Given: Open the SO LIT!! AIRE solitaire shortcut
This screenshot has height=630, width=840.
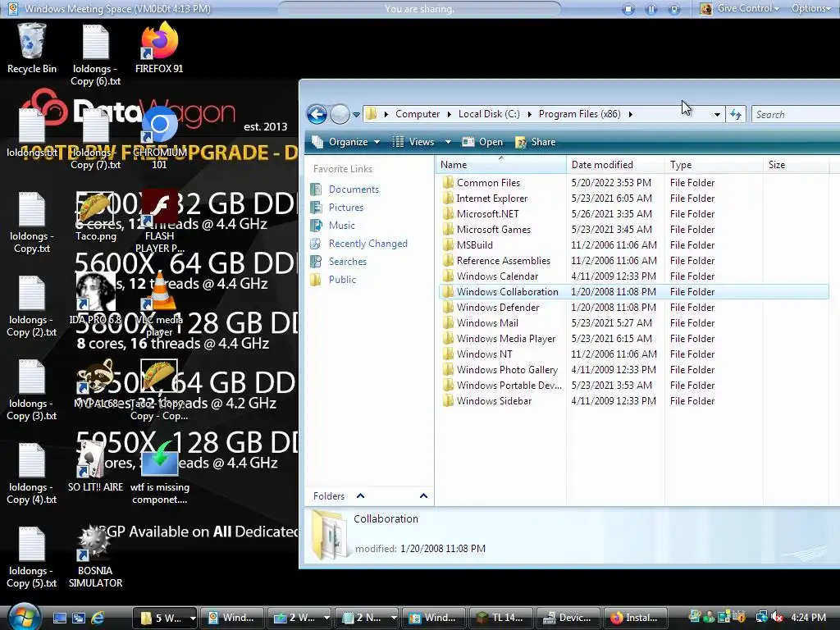Looking at the screenshot, I should click(x=95, y=467).
